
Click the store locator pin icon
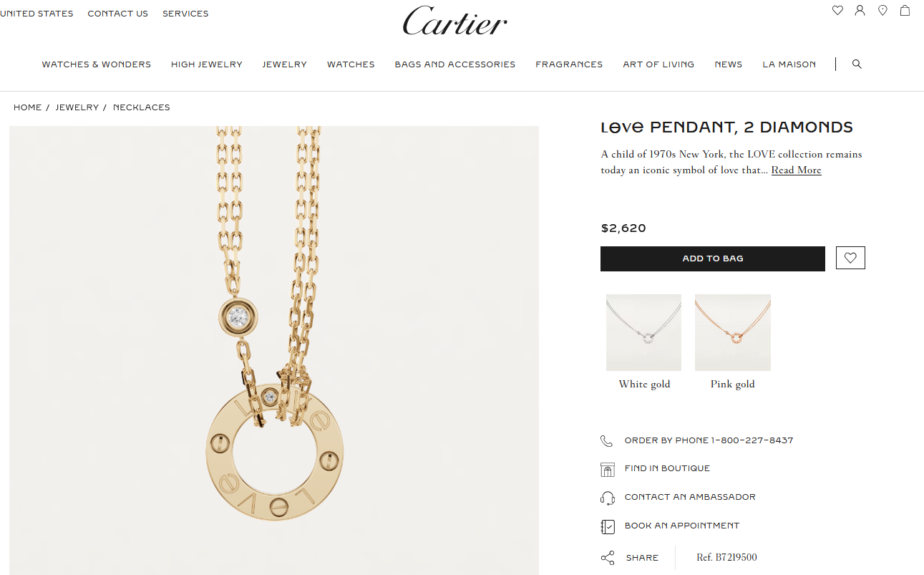point(882,11)
